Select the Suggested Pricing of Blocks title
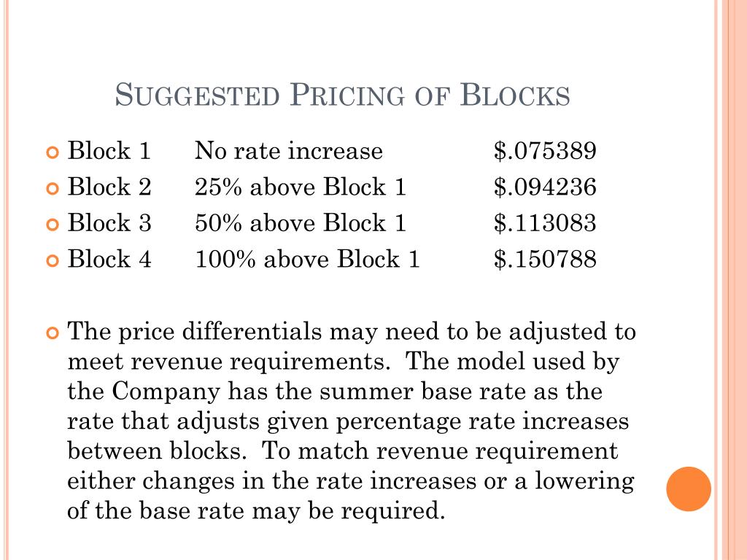The height and width of the screenshot is (560, 747). coord(342,95)
